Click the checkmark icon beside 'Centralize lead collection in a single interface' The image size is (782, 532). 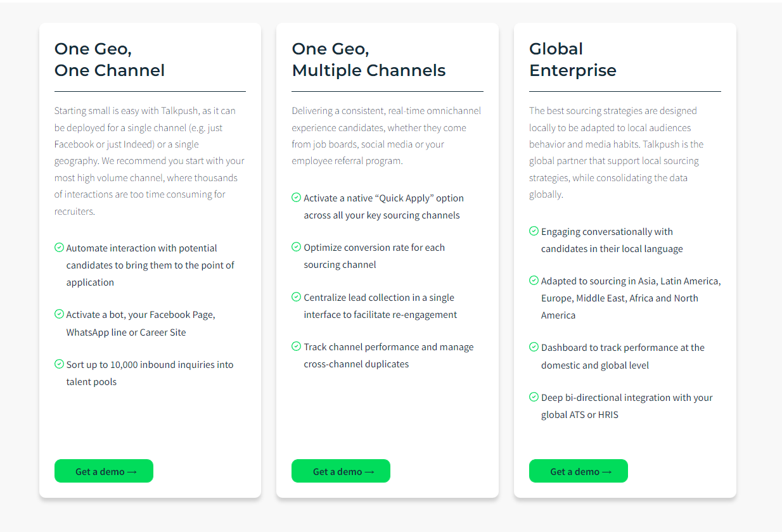296,297
